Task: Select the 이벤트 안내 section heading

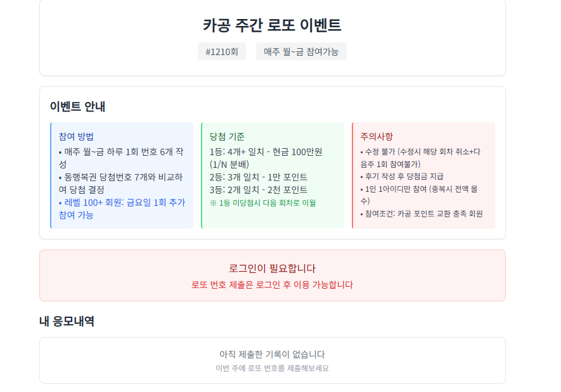Action: pos(77,106)
